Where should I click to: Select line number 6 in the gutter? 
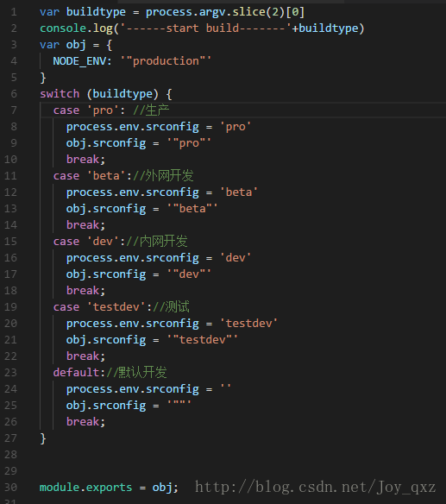coord(14,94)
